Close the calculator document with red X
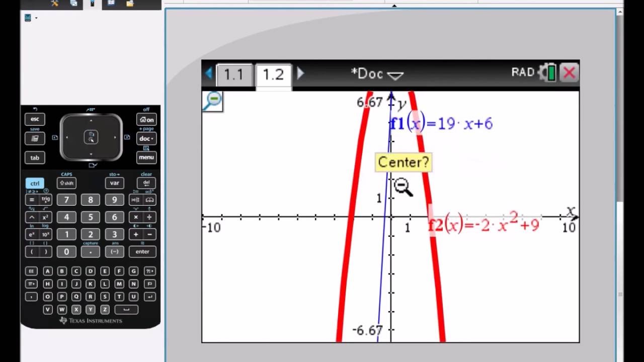The height and width of the screenshot is (362, 644). [x=569, y=73]
